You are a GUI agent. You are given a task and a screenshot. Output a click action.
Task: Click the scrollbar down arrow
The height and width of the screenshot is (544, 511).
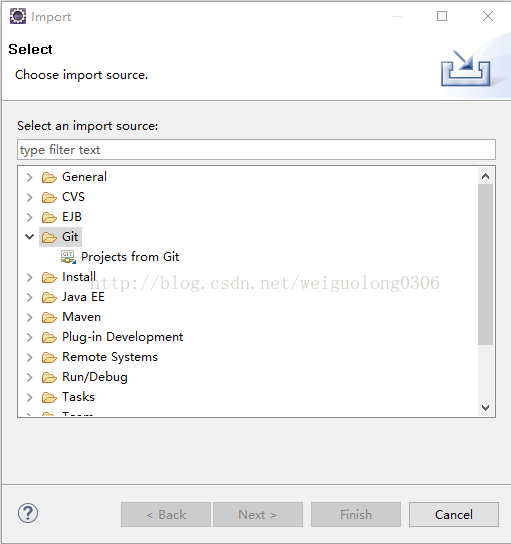[485, 408]
